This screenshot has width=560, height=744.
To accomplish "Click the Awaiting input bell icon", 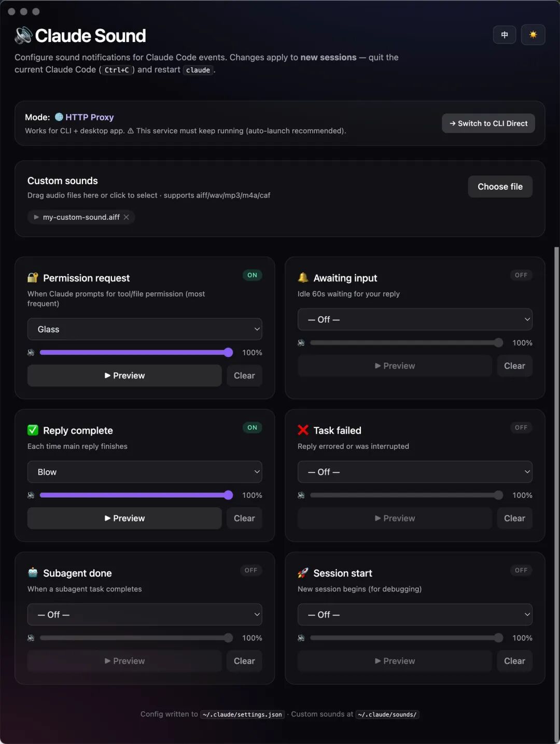I will click(x=303, y=277).
